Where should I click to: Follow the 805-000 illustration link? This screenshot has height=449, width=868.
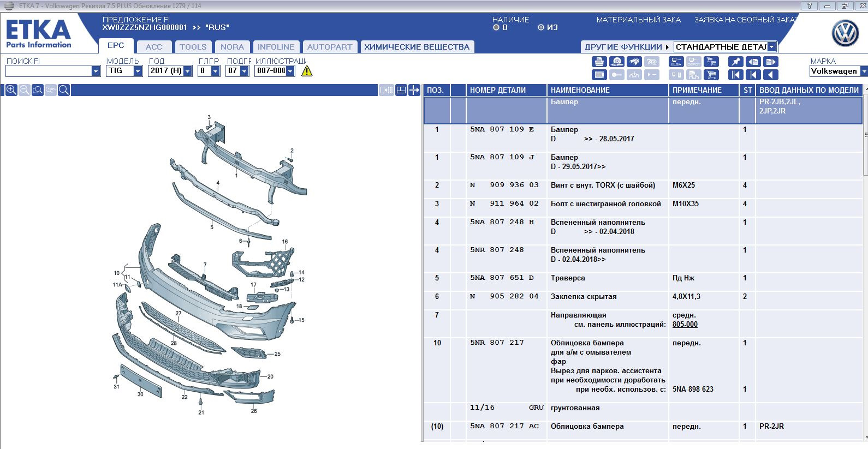[685, 324]
